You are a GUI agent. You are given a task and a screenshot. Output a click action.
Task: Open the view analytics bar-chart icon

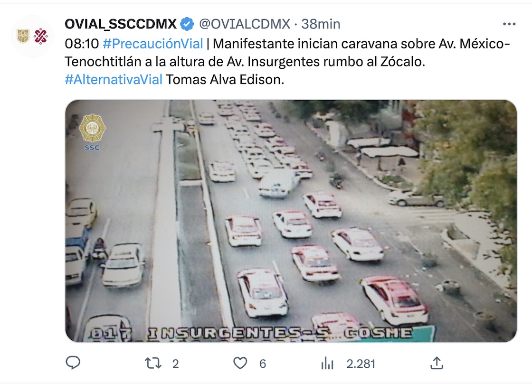(327, 364)
